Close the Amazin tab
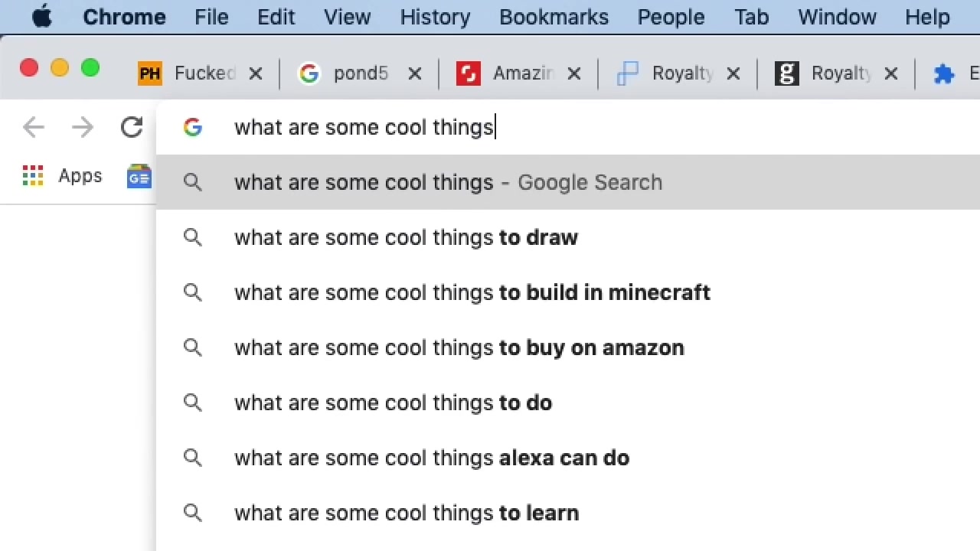Viewport: 980px width, 551px height. coord(573,73)
